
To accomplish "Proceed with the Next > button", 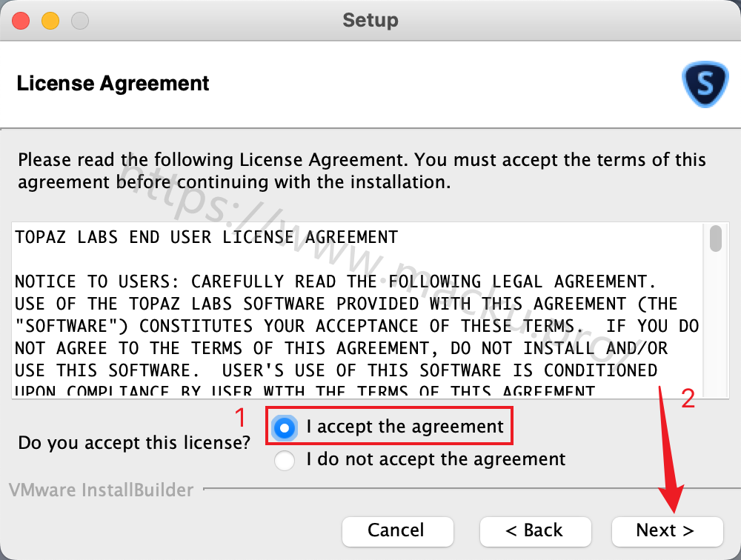I will 668,531.
